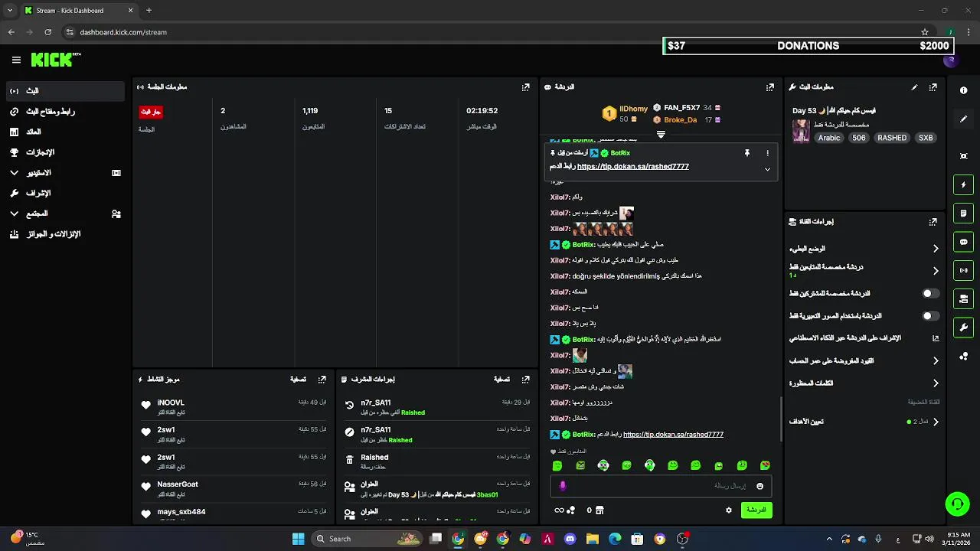Viewport: 980px width, 551px height.
Task: Pop out the activity feed panel
Action: pos(322,379)
